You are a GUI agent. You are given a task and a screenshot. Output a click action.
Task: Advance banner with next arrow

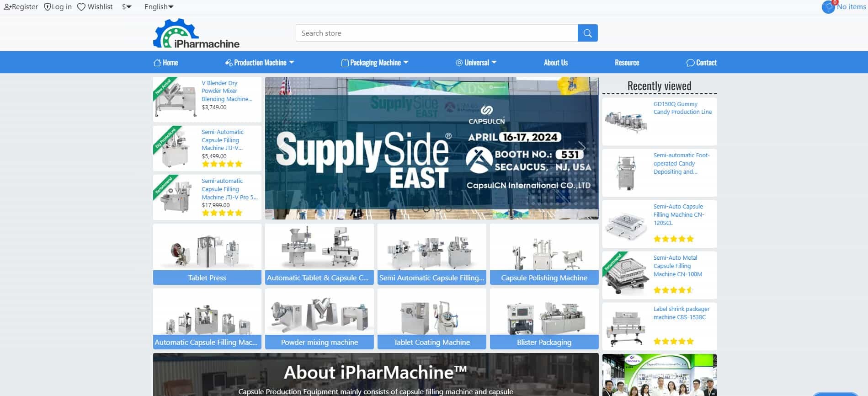click(x=581, y=147)
